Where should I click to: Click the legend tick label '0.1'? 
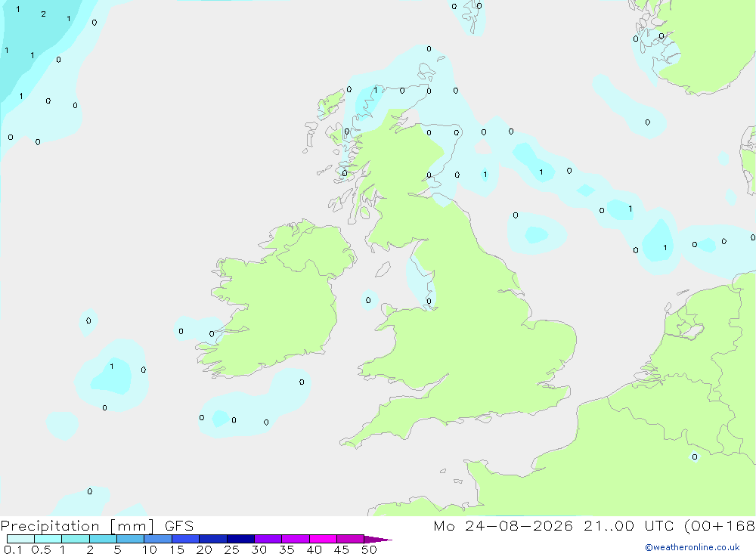13,549
